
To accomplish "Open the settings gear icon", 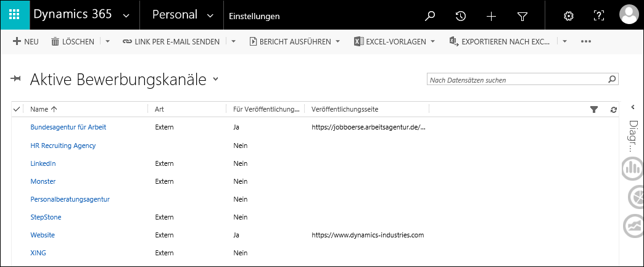I will point(568,16).
